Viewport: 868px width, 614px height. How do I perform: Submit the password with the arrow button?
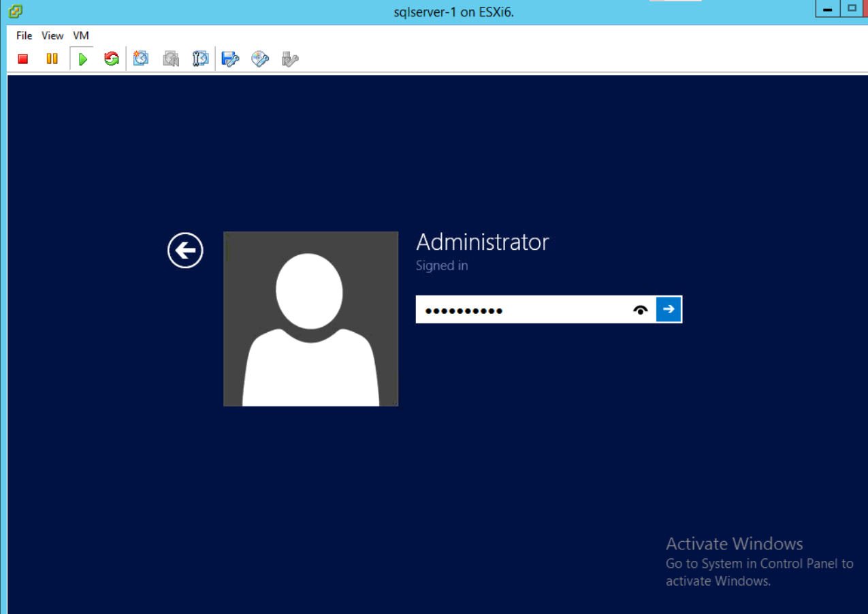tap(669, 309)
